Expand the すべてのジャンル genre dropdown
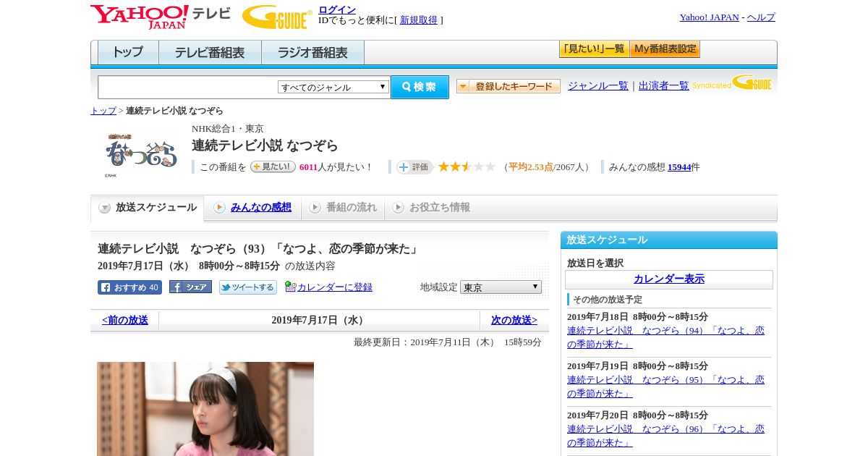 pyautogui.click(x=333, y=87)
